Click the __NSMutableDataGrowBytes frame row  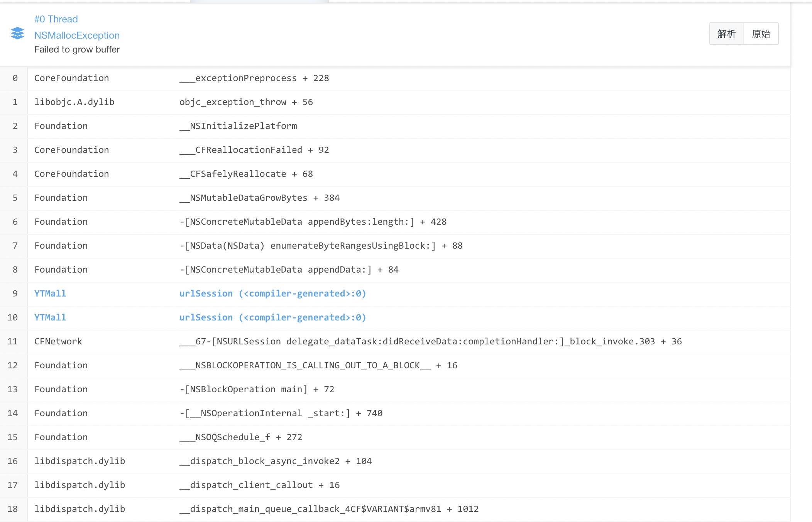(x=259, y=198)
